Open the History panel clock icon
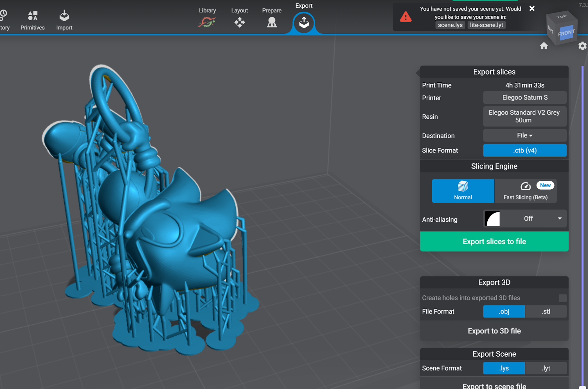The image size is (588, 389). tap(3, 15)
